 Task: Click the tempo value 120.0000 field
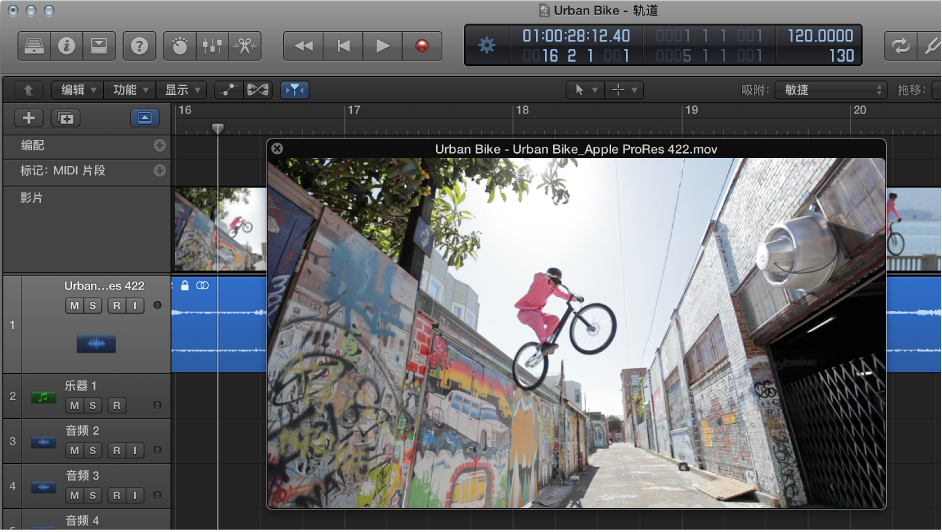pos(820,36)
